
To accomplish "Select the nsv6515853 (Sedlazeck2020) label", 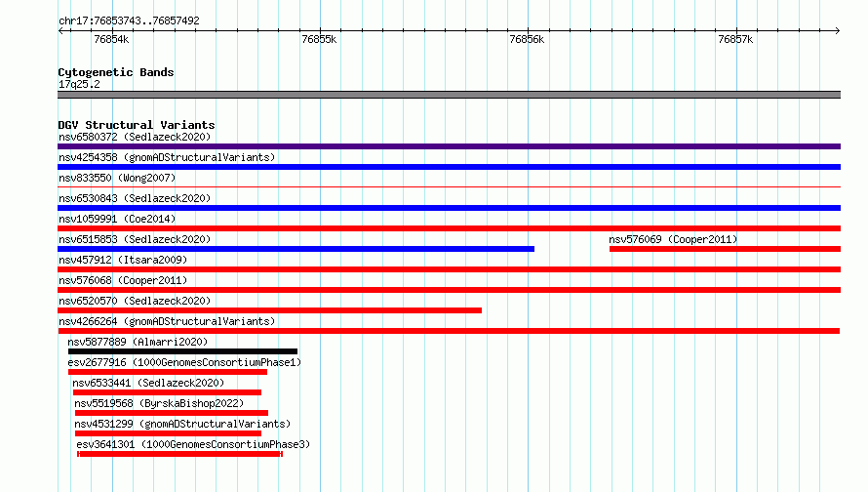I will click(135, 239).
